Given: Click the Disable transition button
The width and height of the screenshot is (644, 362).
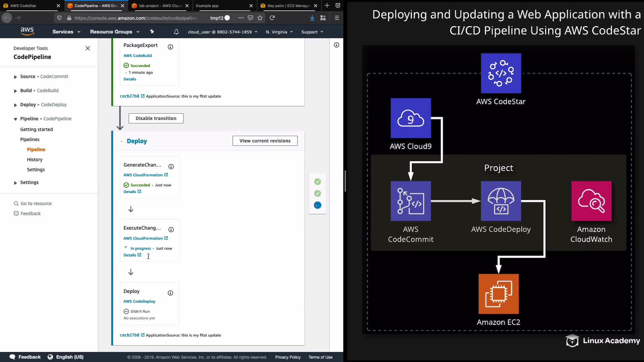Looking at the screenshot, I should pyautogui.click(x=156, y=118).
